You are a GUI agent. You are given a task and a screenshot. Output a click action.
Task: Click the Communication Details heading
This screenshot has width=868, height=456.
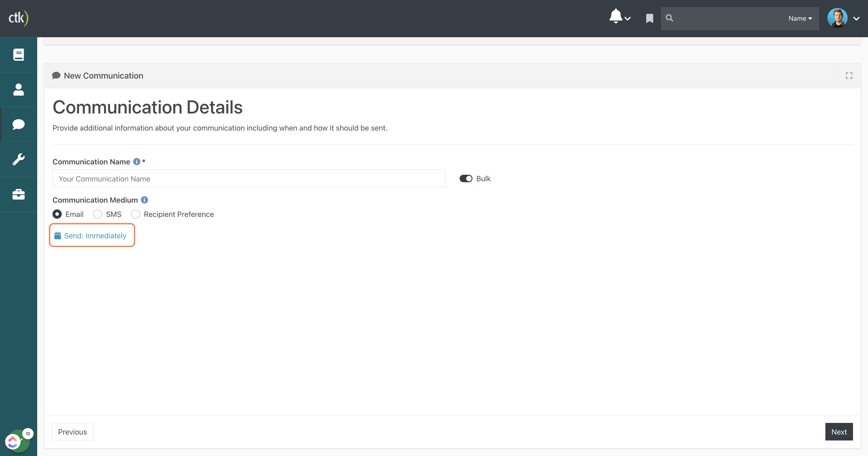[147, 107]
